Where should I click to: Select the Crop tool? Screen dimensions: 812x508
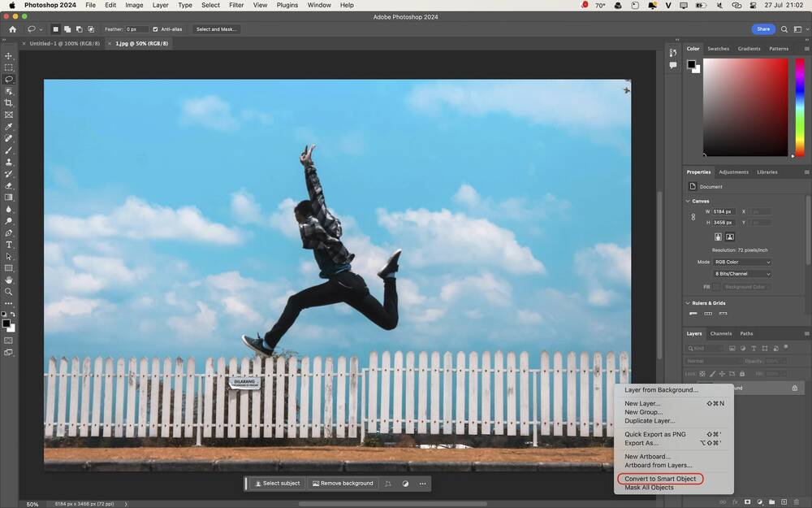(x=9, y=102)
